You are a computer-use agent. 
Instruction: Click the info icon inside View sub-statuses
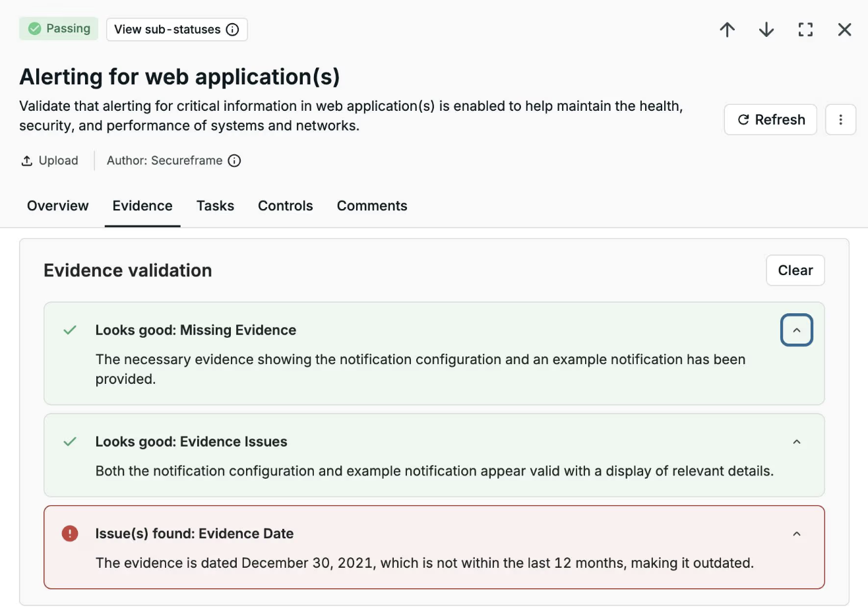click(232, 30)
